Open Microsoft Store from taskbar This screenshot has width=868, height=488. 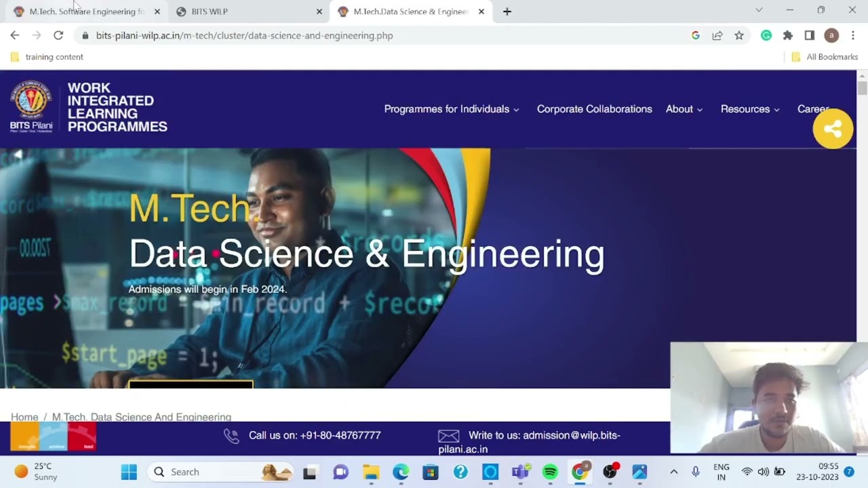point(431,472)
